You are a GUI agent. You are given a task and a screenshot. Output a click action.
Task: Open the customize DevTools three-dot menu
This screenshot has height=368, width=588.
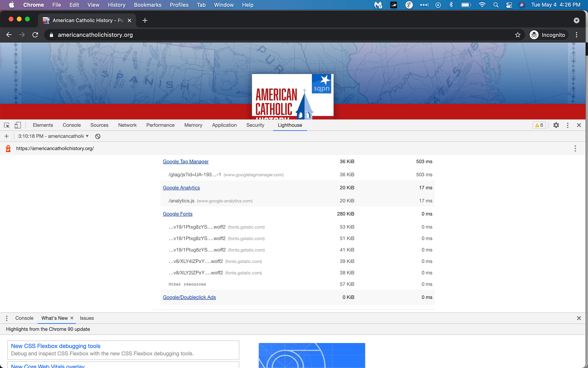click(x=567, y=125)
